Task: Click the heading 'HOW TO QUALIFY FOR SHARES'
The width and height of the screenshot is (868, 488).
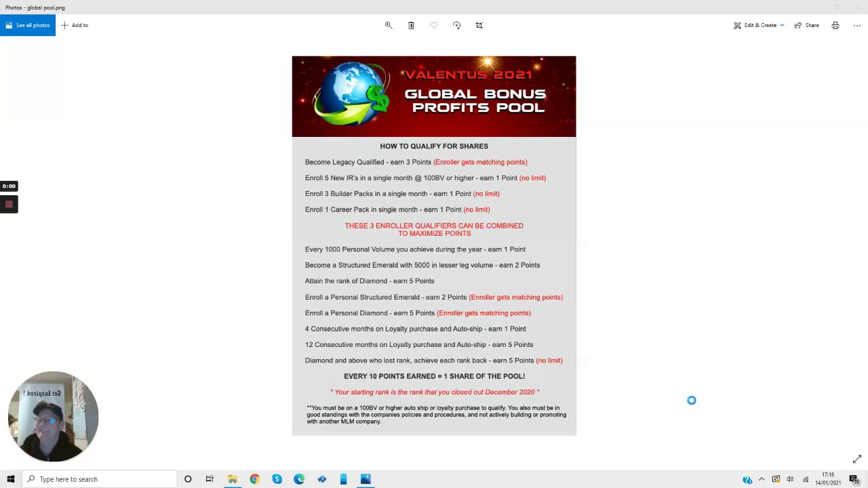Action: tap(434, 146)
